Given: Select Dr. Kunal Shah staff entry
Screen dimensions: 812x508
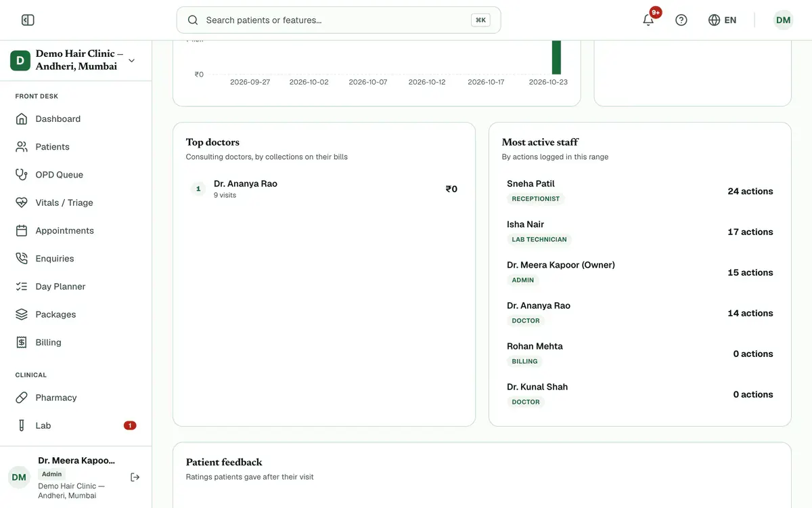Looking at the screenshot, I should (x=639, y=394).
